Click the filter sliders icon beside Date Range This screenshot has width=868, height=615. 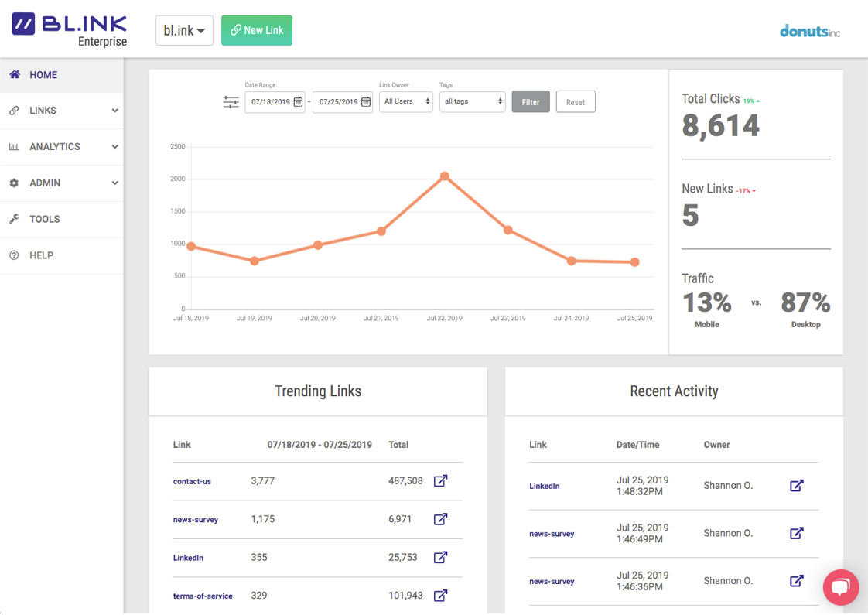(x=231, y=102)
